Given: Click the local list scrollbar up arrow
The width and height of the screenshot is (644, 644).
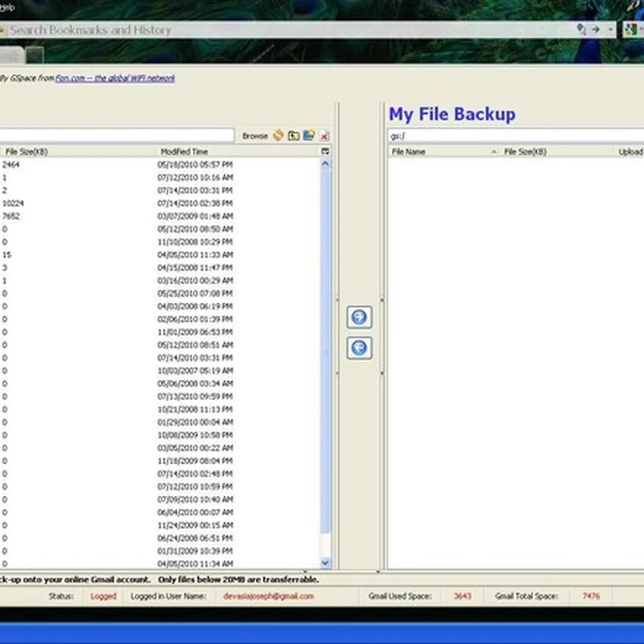Looking at the screenshot, I should click(325, 164).
